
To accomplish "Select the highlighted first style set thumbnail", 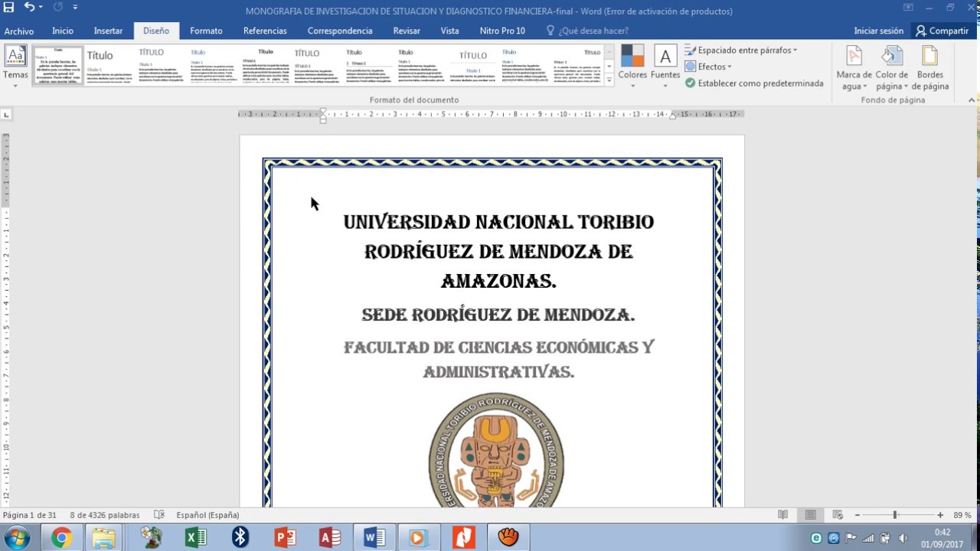I will tap(57, 66).
